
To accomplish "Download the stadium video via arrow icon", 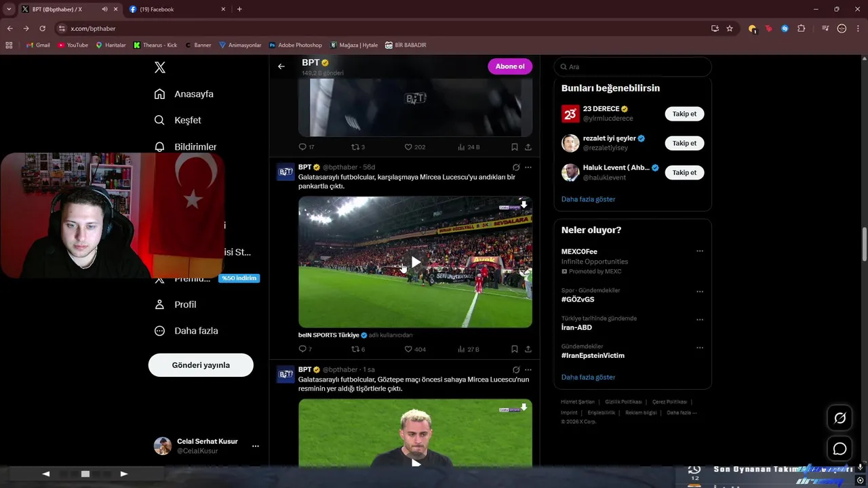I will point(524,205).
